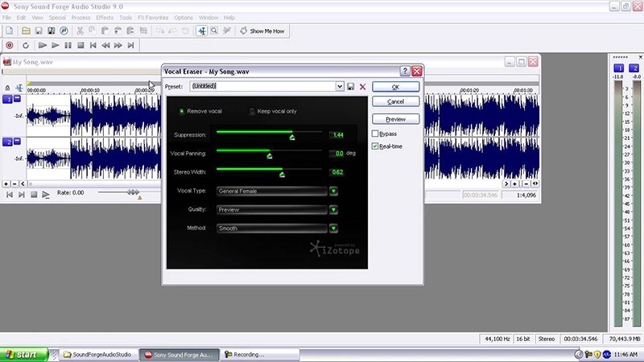Click Go to Start in main transport bar

pyautogui.click(x=93, y=46)
